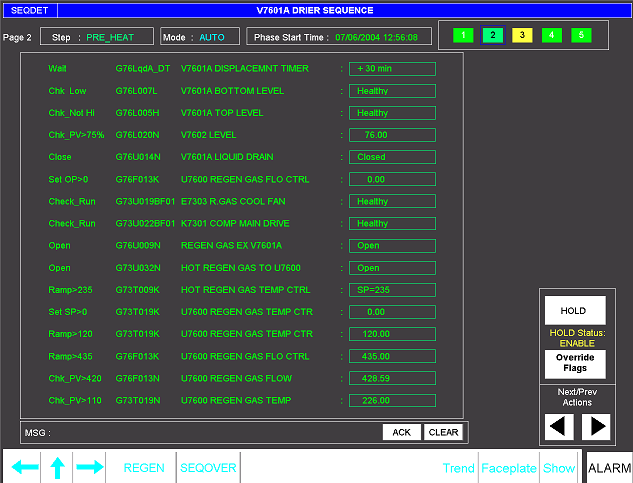Select tag G76L007L
Viewport: 633px width, 483px height.
coord(136,91)
